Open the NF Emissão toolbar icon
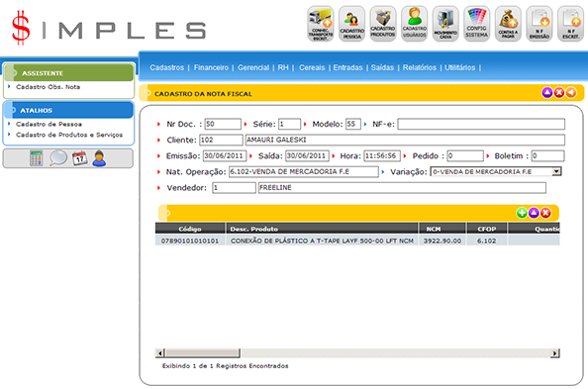The width and height of the screenshot is (588, 389). click(539, 24)
